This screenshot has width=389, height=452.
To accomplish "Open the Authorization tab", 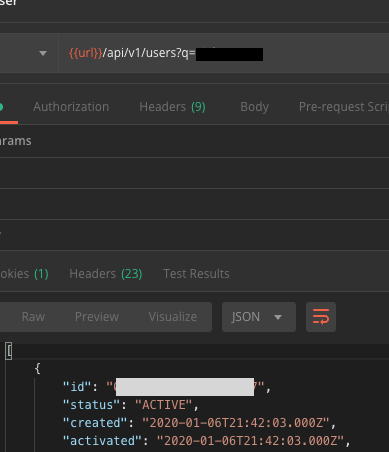I will [x=71, y=107].
